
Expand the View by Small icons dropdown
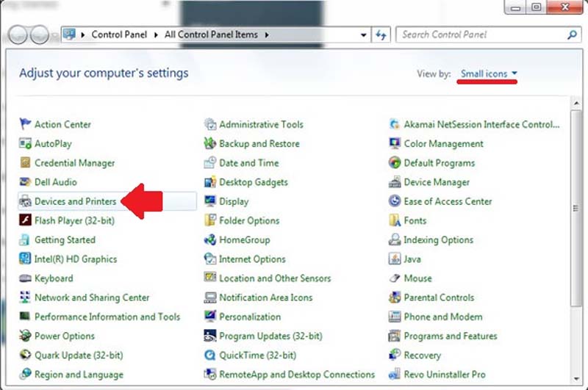point(489,73)
